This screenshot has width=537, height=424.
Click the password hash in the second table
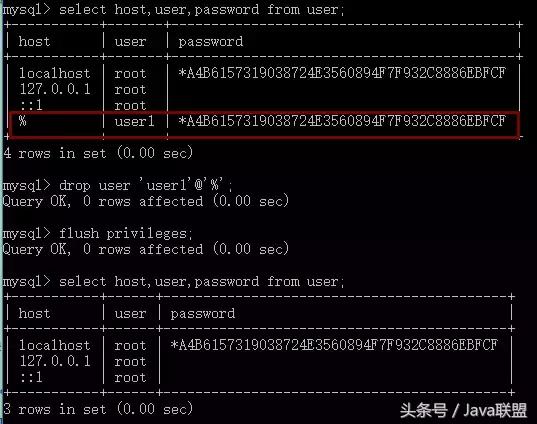(x=334, y=345)
